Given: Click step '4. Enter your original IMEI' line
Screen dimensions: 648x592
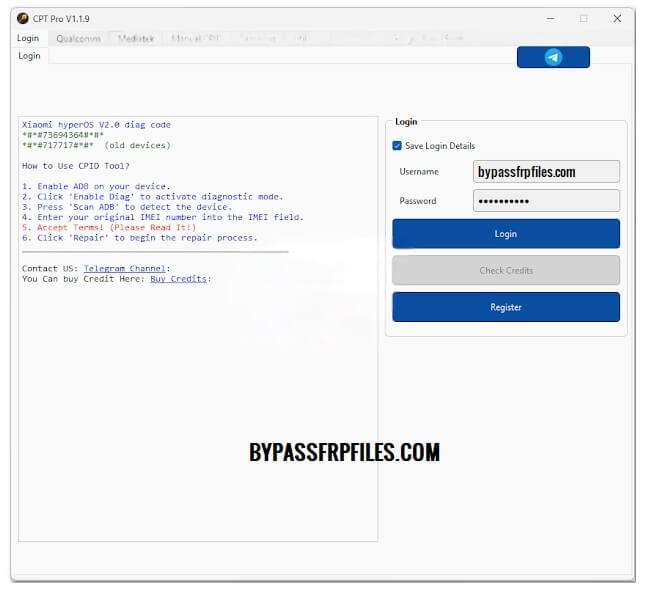Looking at the screenshot, I should click(x=163, y=217).
